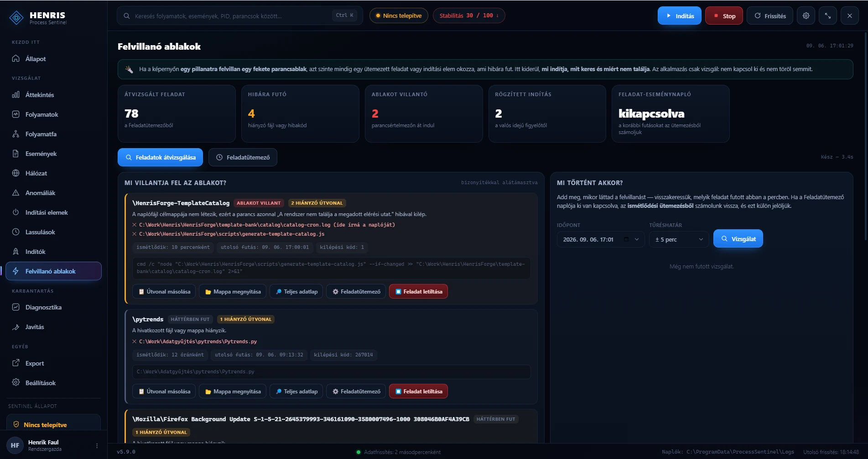Click the blue Vizsgálat button
Image resolution: width=868 pixels, height=459 pixels.
tap(738, 238)
